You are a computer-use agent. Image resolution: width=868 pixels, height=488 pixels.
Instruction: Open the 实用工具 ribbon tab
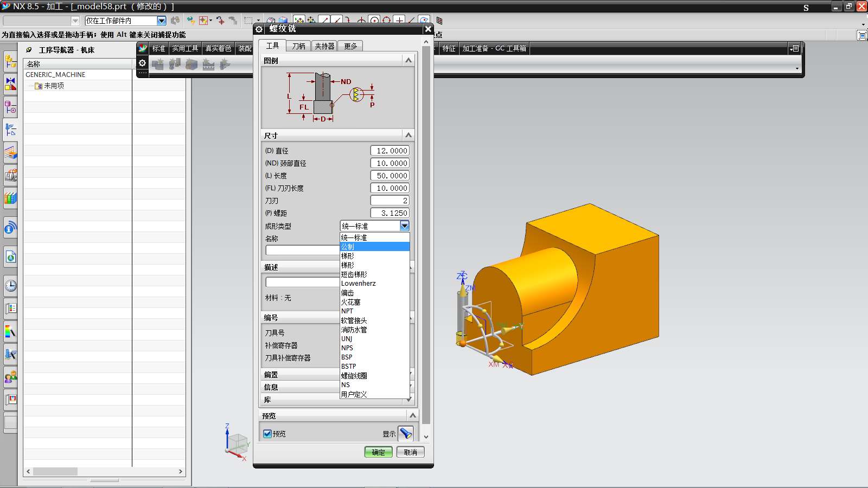185,48
